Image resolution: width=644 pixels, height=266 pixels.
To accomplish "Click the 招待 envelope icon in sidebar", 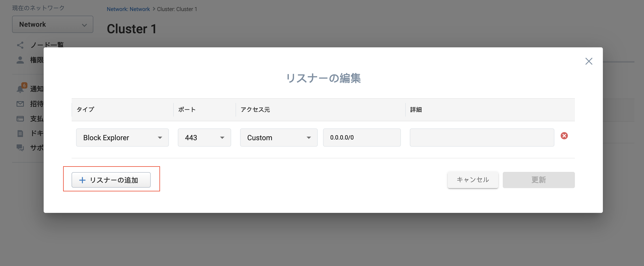I will [x=20, y=104].
